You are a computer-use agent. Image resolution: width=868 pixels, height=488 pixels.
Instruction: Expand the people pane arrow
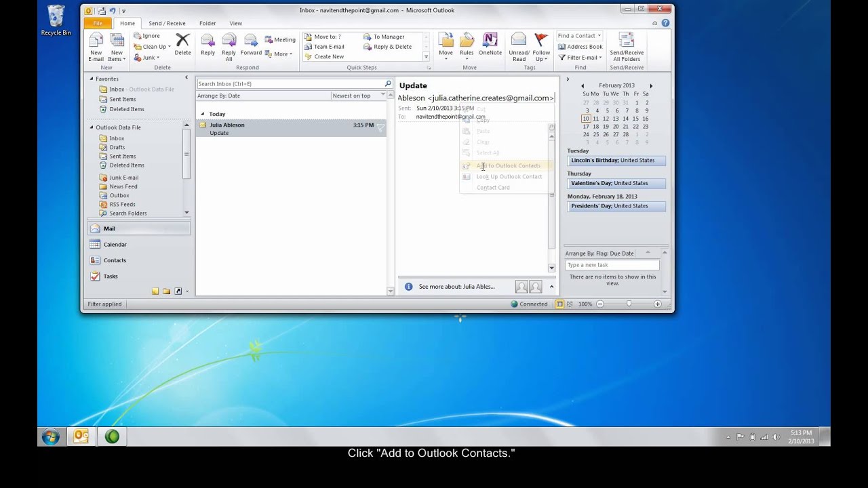551,287
